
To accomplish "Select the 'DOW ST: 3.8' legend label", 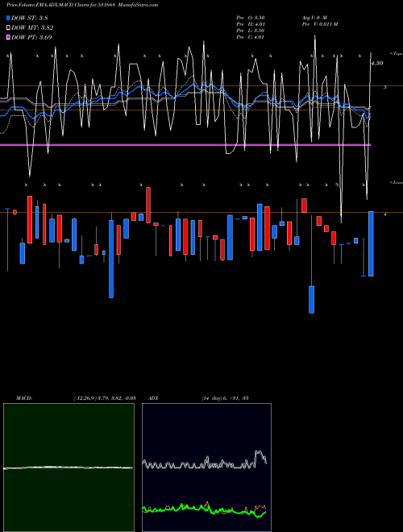I will (30, 18).
